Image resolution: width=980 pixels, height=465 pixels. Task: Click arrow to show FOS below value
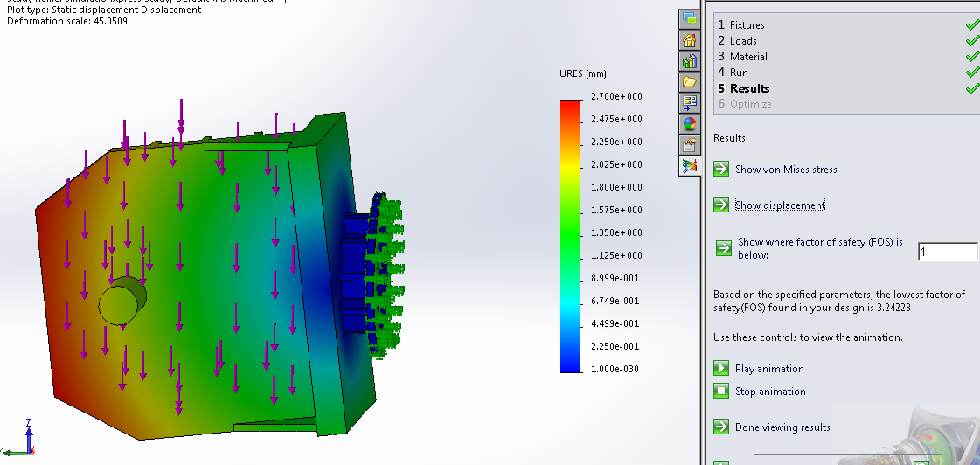pos(724,248)
